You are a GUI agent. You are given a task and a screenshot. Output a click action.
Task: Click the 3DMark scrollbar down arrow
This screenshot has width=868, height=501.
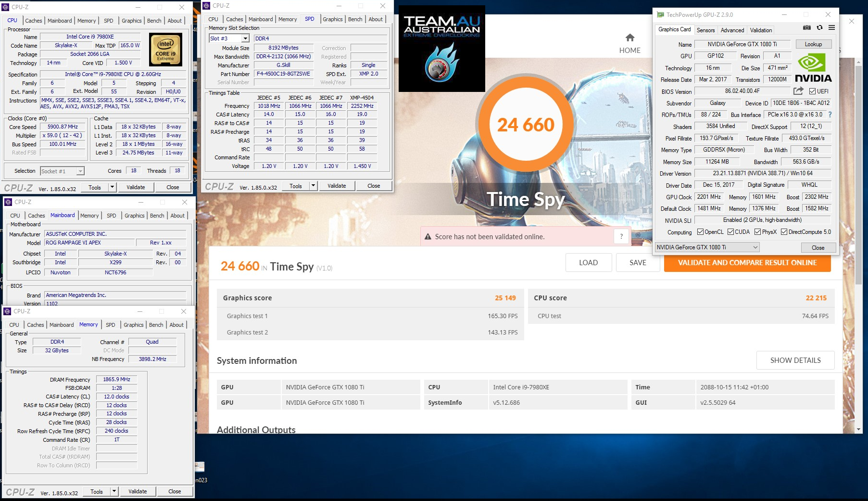(x=859, y=429)
